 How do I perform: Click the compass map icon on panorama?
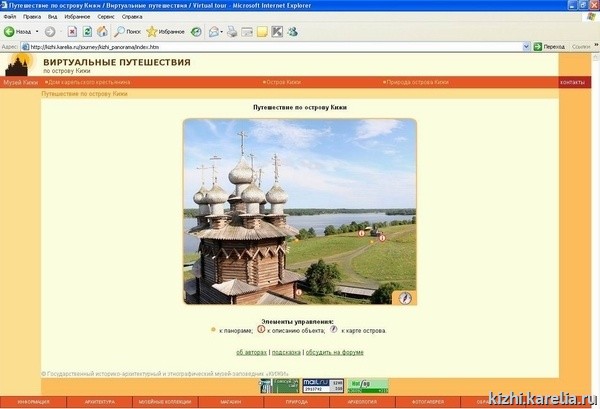405,297
